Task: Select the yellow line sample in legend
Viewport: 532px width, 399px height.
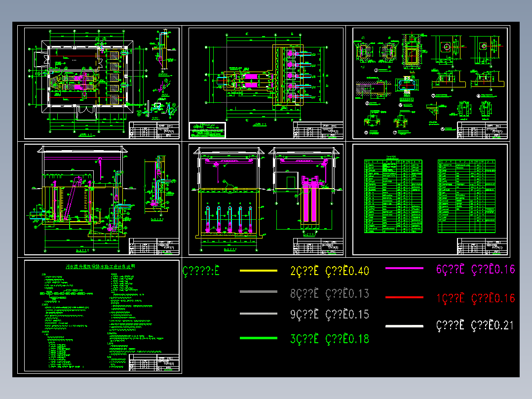Action: (x=259, y=271)
